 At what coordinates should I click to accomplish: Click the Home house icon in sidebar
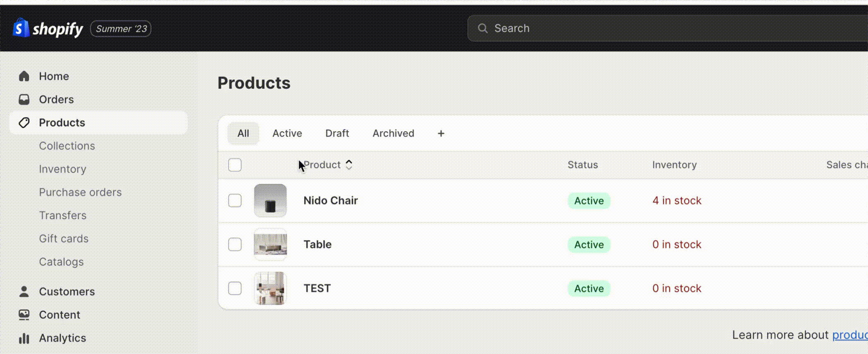(24, 76)
